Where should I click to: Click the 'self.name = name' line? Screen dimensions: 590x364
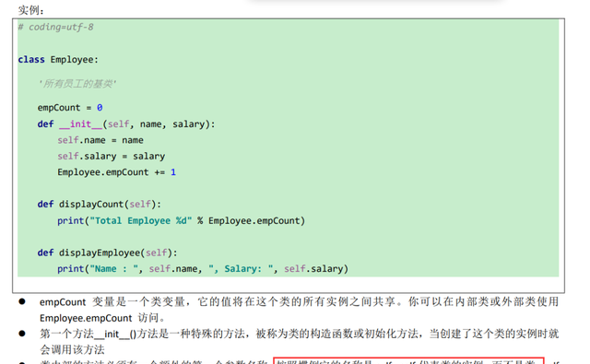pyautogui.click(x=100, y=140)
